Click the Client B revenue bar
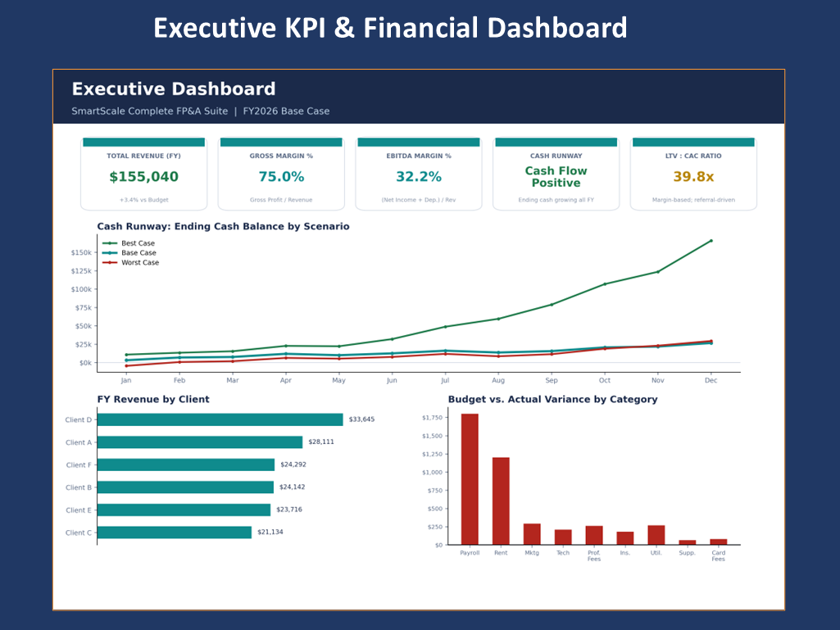The width and height of the screenshot is (840, 630). (185, 487)
